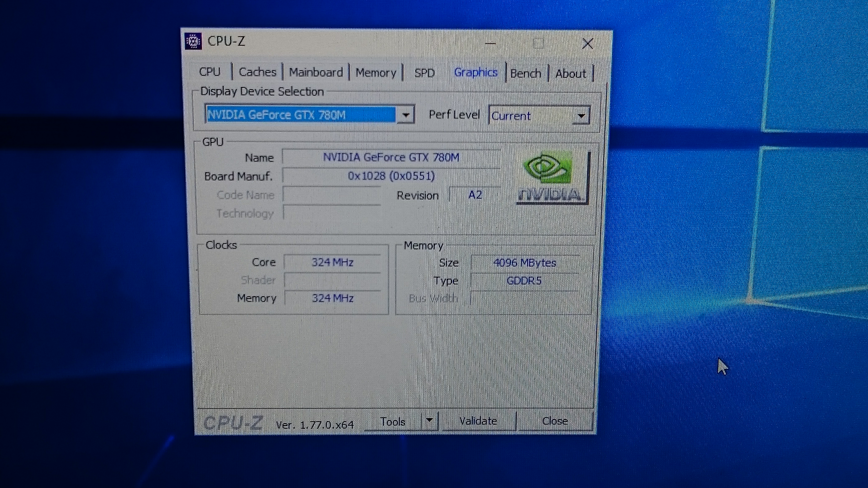Open the Perf Level Current combo box

[x=539, y=115]
